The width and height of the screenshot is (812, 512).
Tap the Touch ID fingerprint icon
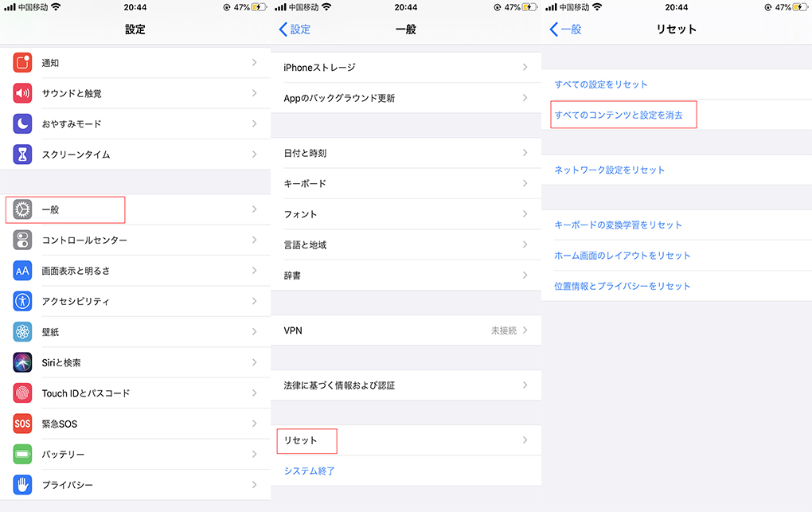point(22,393)
